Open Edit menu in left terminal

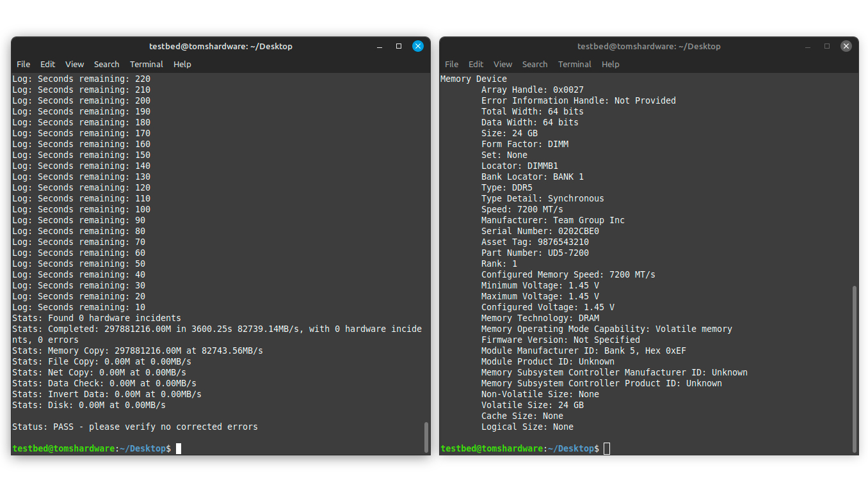48,64
